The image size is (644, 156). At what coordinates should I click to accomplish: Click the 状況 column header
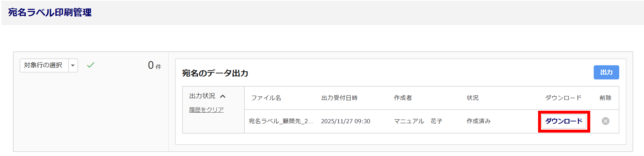472,98
